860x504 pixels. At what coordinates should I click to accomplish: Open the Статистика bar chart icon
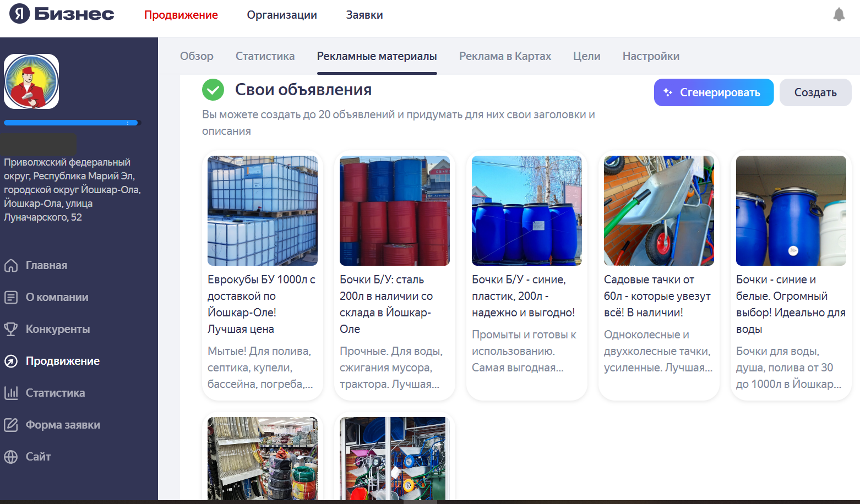(x=11, y=393)
